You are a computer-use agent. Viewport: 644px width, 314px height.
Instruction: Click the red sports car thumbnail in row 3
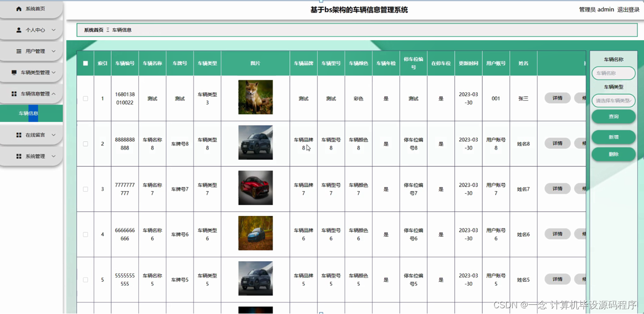pos(255,188)
